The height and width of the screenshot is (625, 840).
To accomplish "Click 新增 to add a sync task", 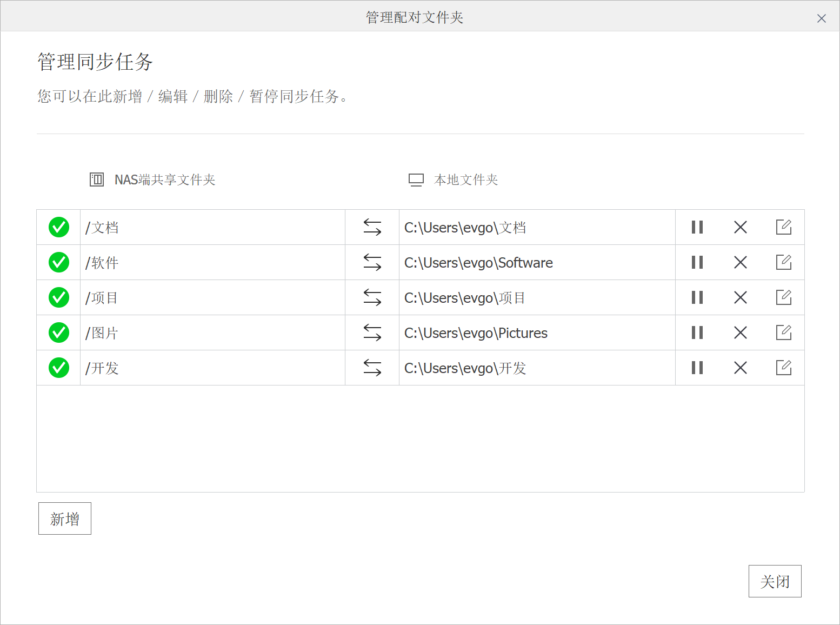I will (65, 518).
